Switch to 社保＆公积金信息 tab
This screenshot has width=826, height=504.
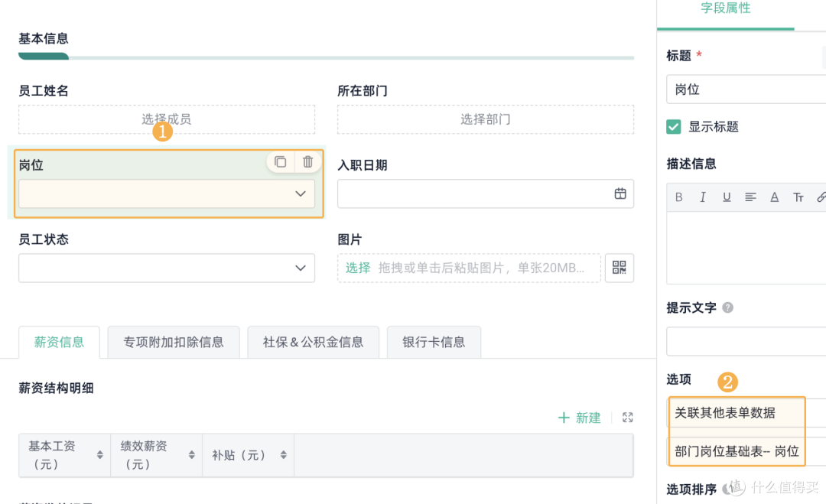(313, 343)
